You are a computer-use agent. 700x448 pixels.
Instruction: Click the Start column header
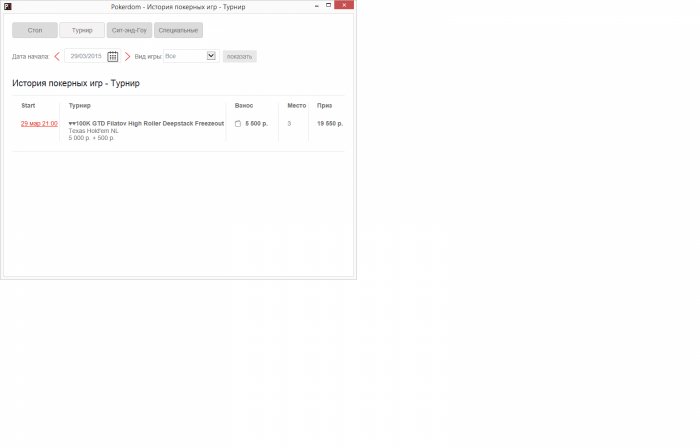coord(28,106)
